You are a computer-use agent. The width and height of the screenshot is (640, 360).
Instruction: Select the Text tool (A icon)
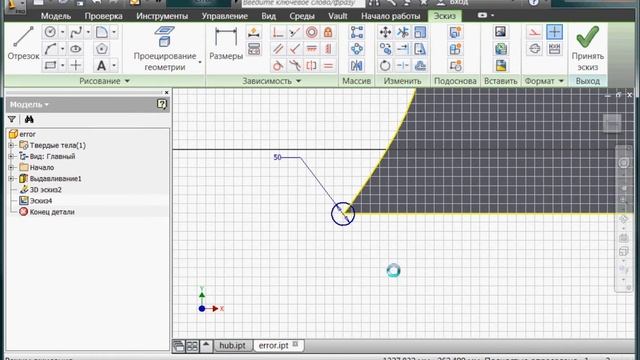tap(102, 65)
